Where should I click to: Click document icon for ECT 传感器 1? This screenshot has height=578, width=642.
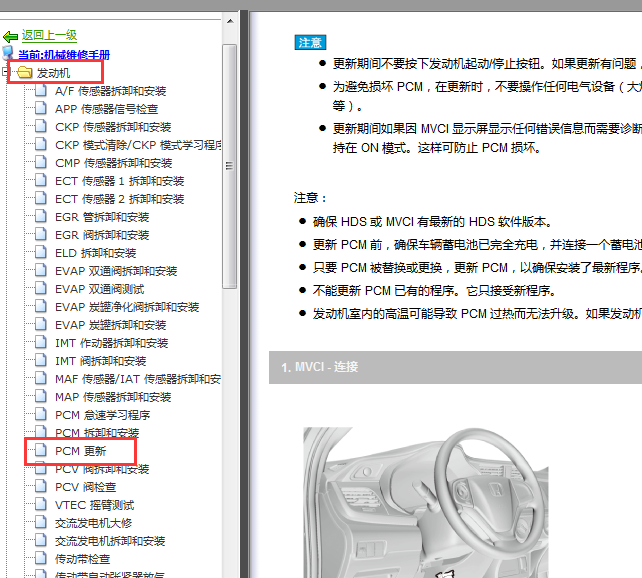[41, 181]
